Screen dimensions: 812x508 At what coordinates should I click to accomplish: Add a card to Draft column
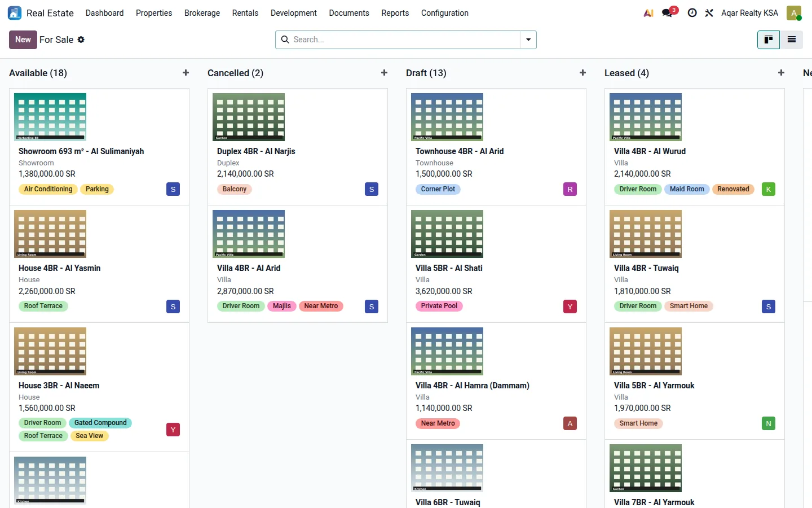pyautogui.click(x=582, y=73)
